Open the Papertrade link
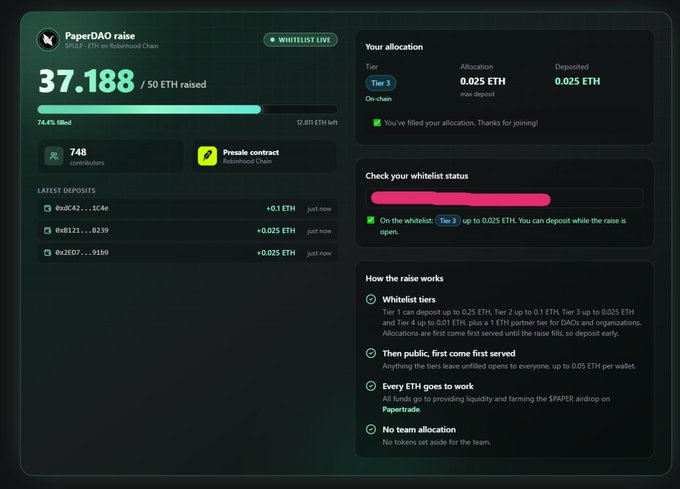The width and height of the screenshot is (680, 489). [x=401, y=409]
